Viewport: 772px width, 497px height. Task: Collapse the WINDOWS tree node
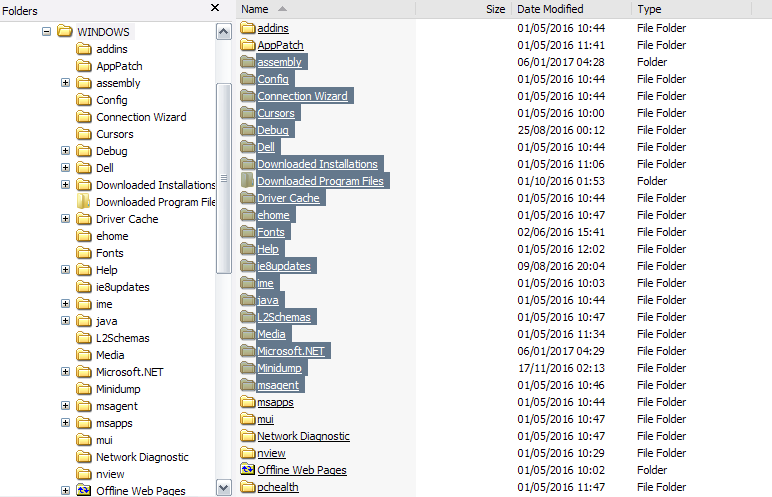tap(46, 32)
